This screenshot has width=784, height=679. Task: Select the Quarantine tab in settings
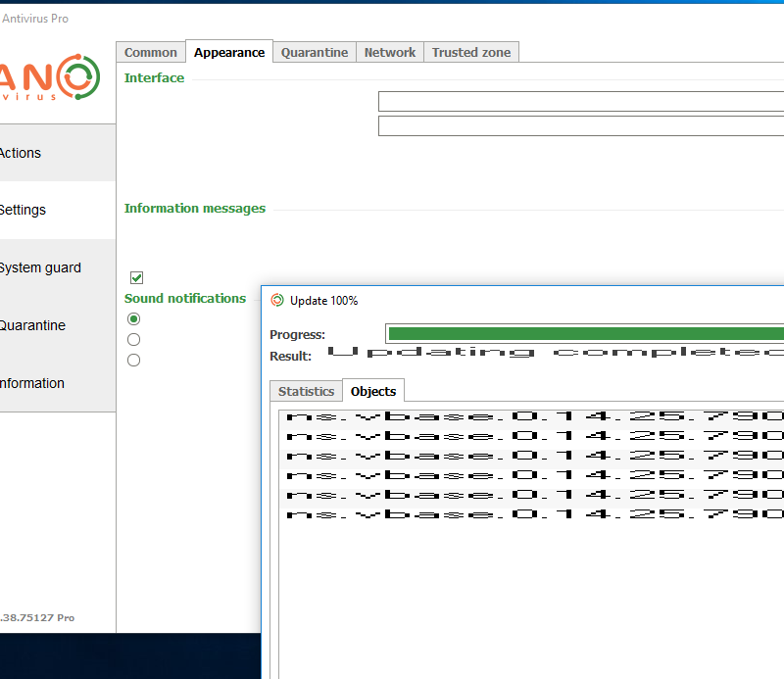(315, 53)
